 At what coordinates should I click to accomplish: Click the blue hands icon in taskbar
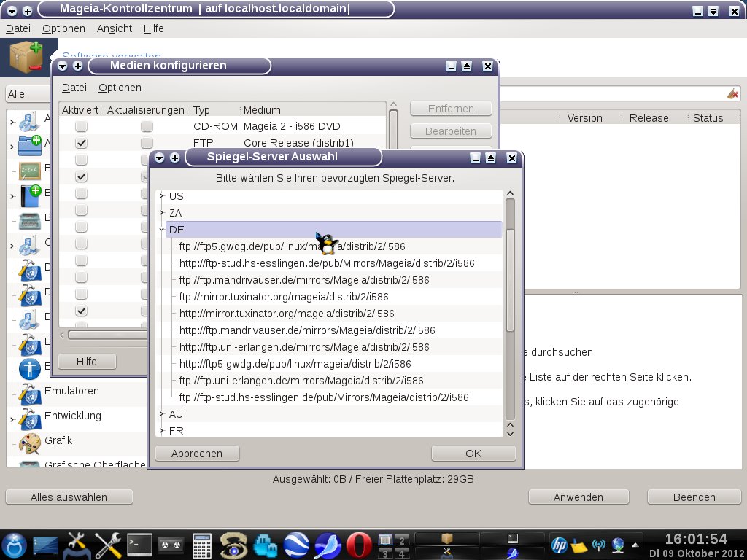(x=265, y=546)
